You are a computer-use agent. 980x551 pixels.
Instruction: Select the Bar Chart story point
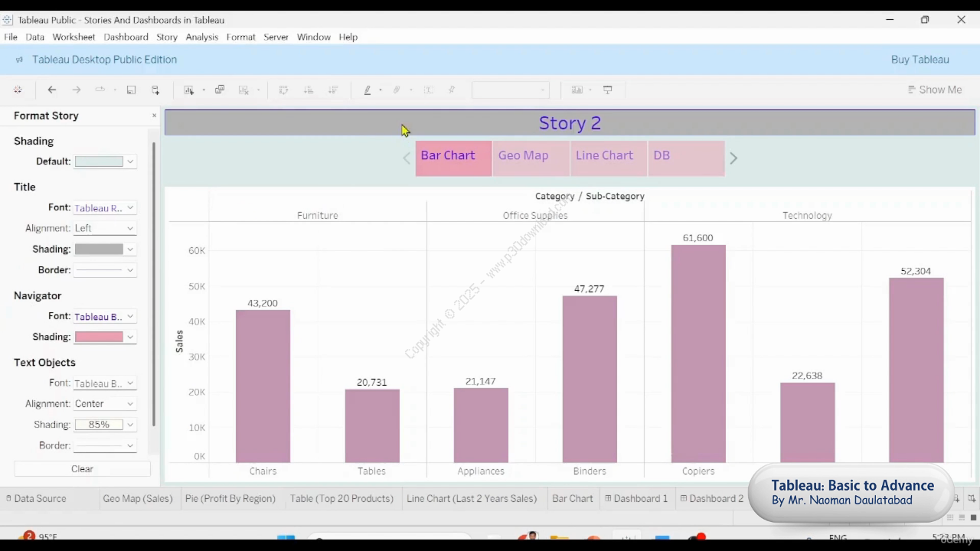(454, 158)
